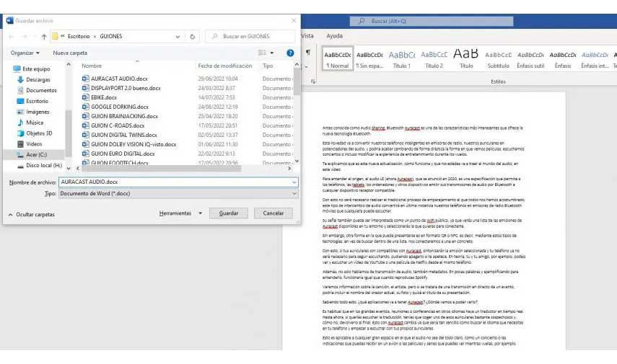
Task: Click Escritorio in the address breadcrumb
Action: coord(79,36)
